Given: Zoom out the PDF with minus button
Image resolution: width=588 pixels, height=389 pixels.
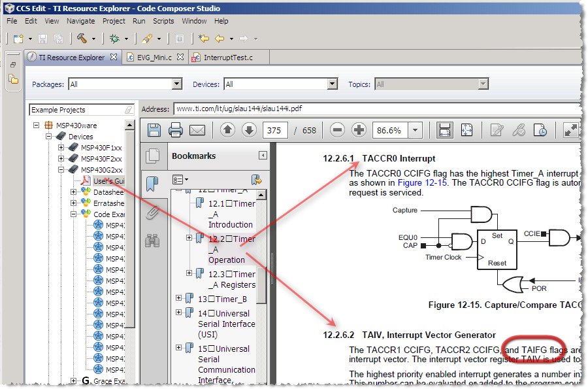Looking at the screenshot, I should (337, 130).
